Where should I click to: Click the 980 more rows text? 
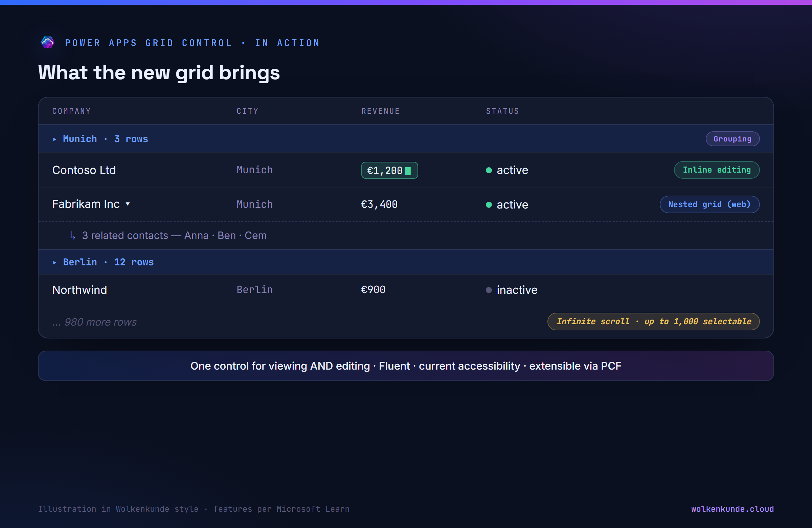pyautogui.click(x=94, y=322)
